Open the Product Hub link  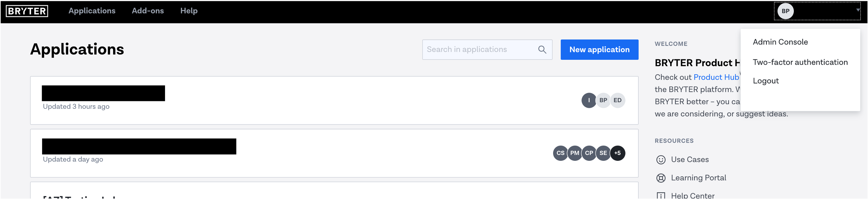point(716,77)
